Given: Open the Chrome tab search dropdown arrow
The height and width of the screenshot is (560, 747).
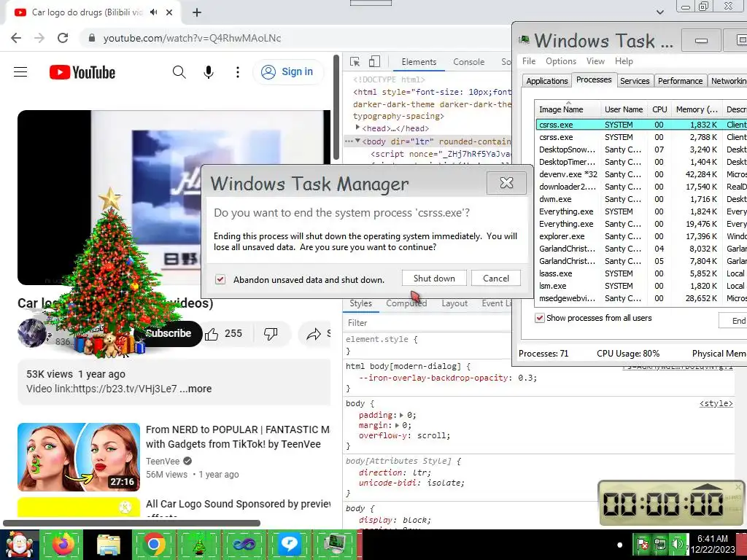Looking at the screenshot, I should point(659,12).
